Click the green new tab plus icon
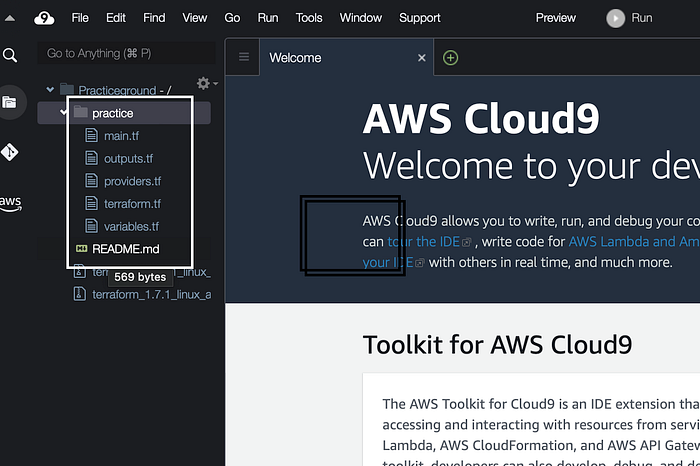 450,58
